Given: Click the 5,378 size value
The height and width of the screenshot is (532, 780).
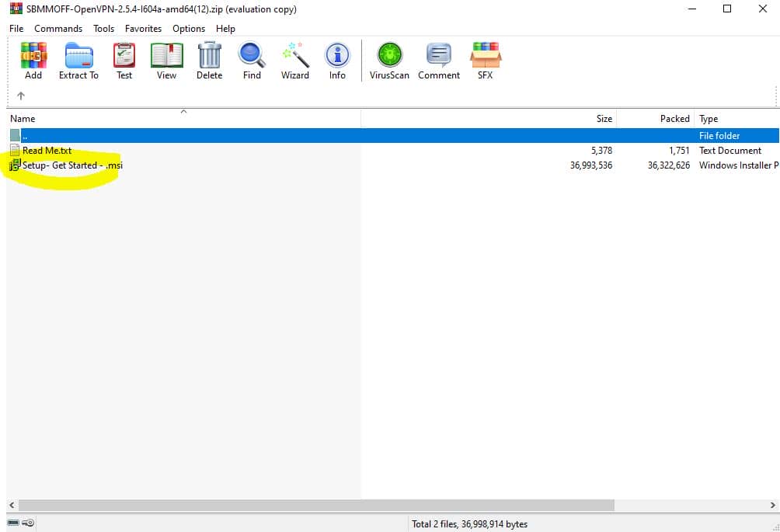Looking at the screenshot, I should pyautogui.click(x=601, y=151).
